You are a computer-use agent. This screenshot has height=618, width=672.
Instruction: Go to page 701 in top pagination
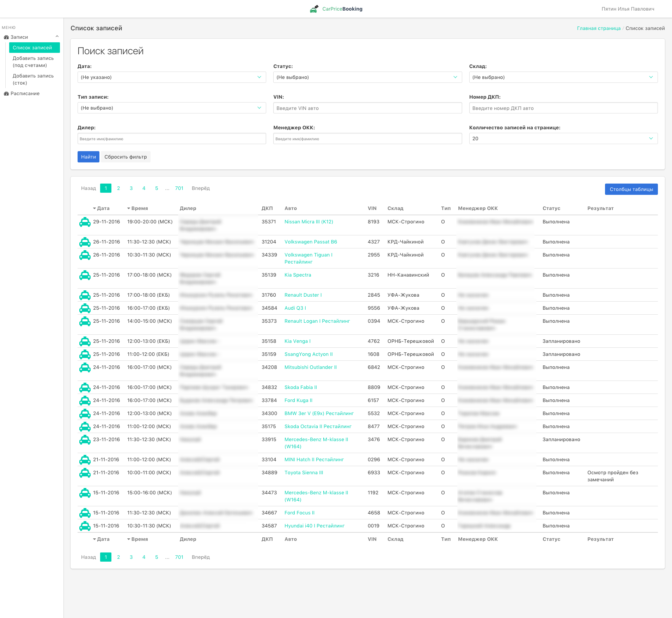coord(179,189)
